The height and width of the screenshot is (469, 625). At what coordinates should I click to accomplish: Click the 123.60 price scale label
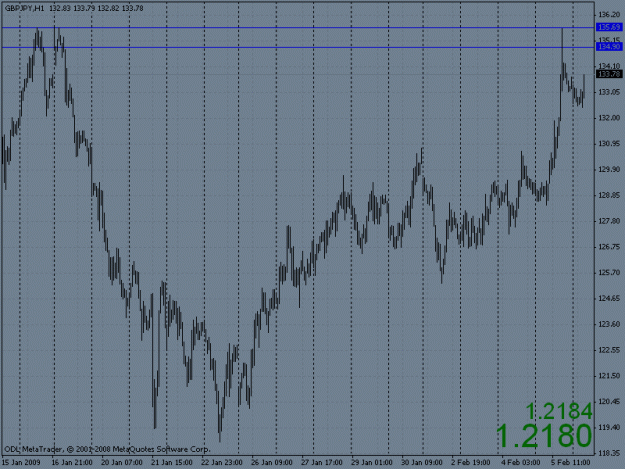pyautogui.click(x=609, y=324)
